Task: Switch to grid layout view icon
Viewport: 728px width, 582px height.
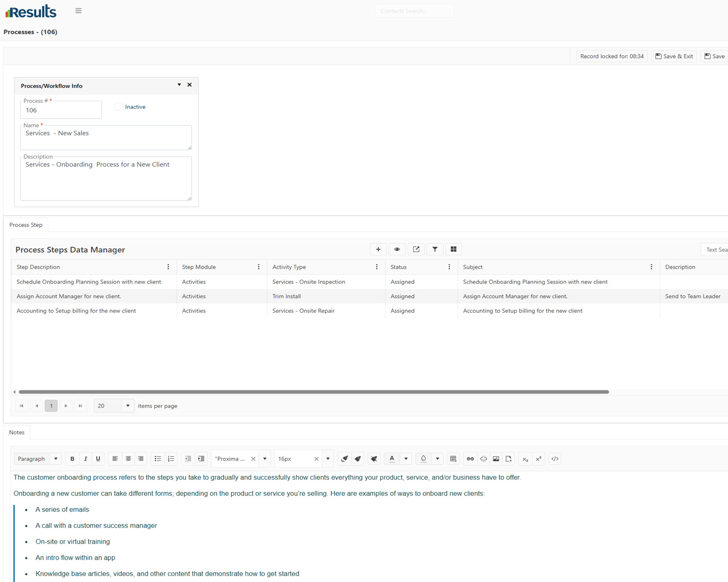Action: [453, 249]
